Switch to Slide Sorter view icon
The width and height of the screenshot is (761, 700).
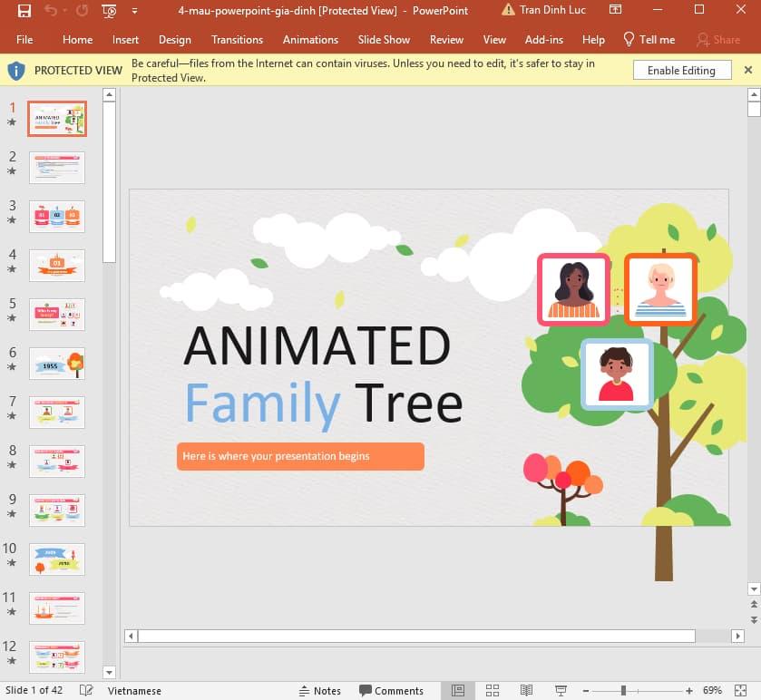tap(493, 690)
